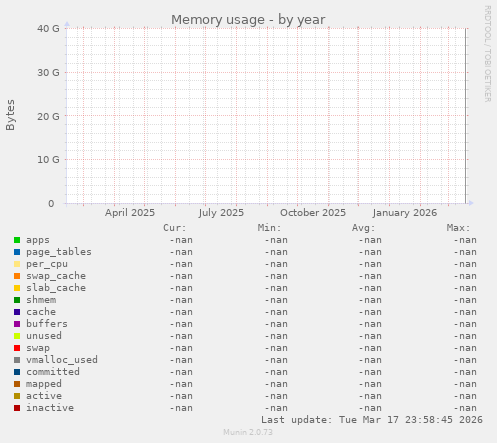
Task: Click the 'cache' legend label
Action: tap(41, 312)
